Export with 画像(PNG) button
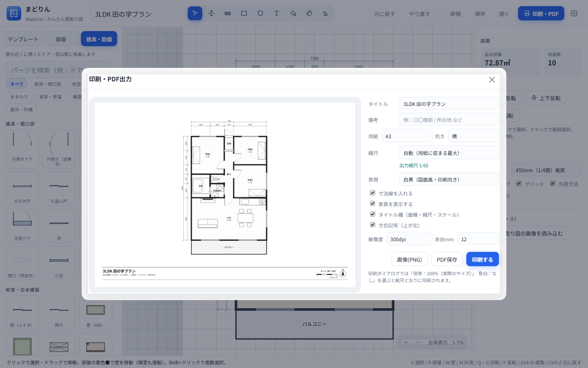 pyautogui.click(x=410, y=259)
